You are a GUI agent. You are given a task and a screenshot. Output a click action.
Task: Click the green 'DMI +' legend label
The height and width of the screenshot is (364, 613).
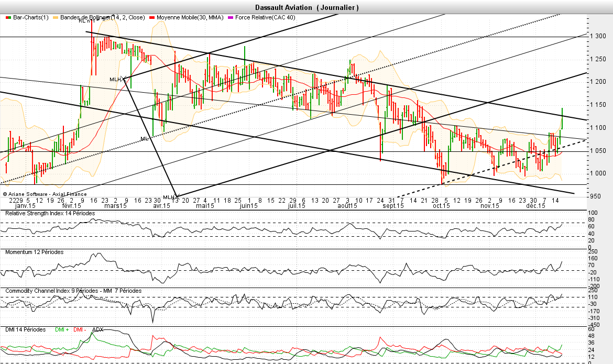pos(62,329)
